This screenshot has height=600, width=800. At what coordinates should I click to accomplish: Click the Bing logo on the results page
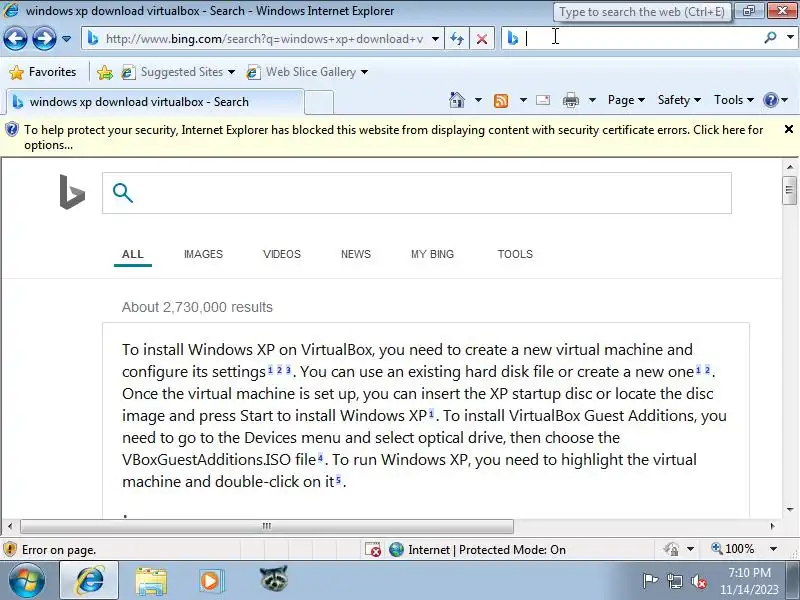click(72, 192)
